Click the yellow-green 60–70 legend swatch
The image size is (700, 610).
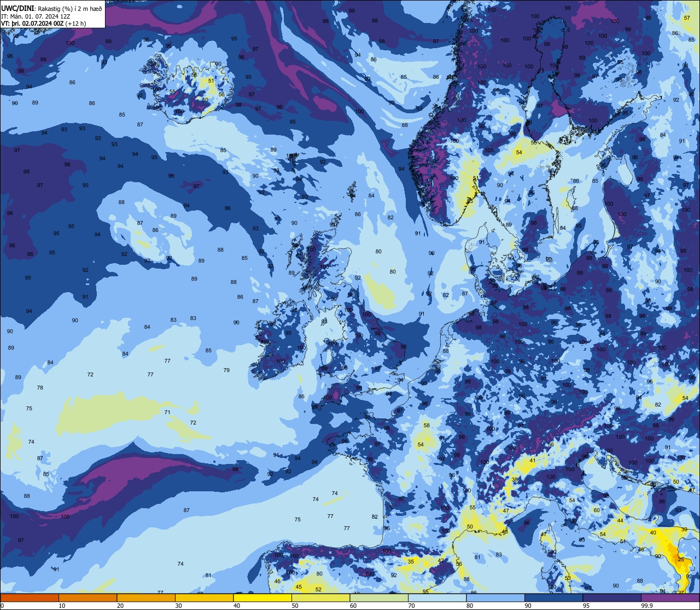coord(379,597)
